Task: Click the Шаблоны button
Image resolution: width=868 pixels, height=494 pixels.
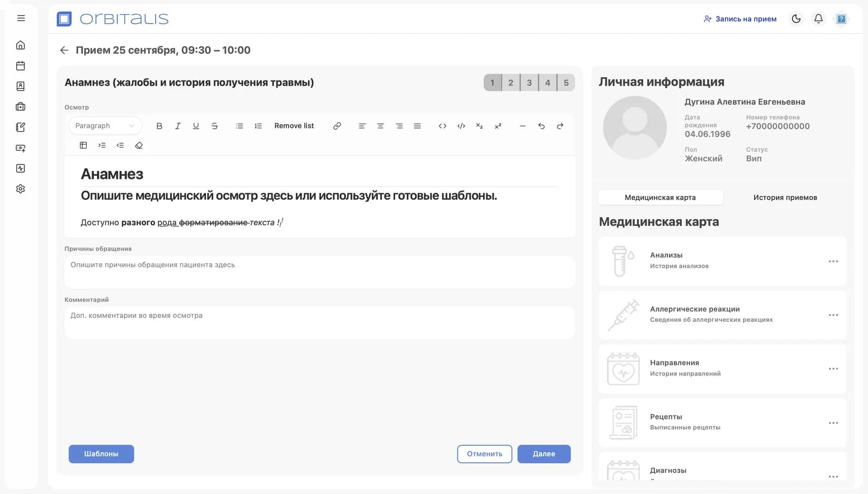Action: click(101, 454)
